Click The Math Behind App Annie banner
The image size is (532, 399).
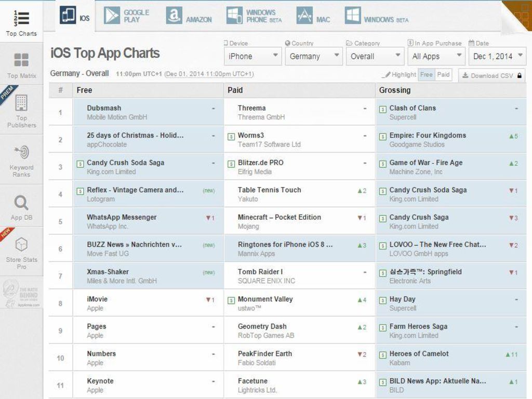point(21,294)
